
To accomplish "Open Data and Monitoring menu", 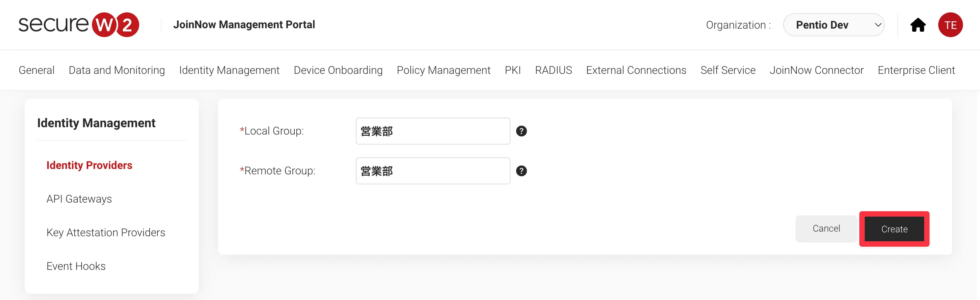I will [117, 70].
